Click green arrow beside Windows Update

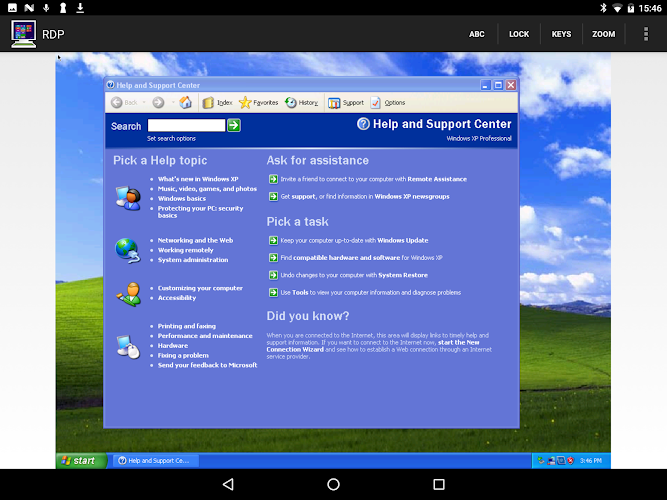coord(274,240)
